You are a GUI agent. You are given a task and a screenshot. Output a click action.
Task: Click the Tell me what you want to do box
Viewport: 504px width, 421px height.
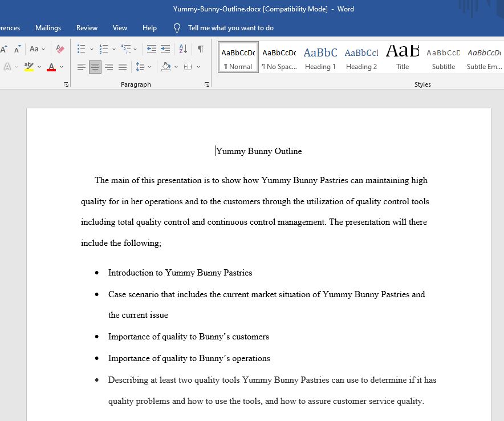point(231,28)
